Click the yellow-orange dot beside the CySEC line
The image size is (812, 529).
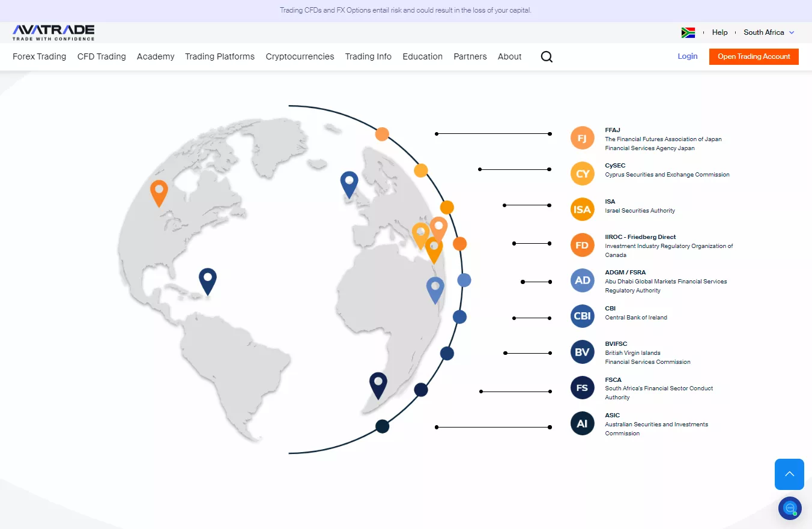[421, 171]
